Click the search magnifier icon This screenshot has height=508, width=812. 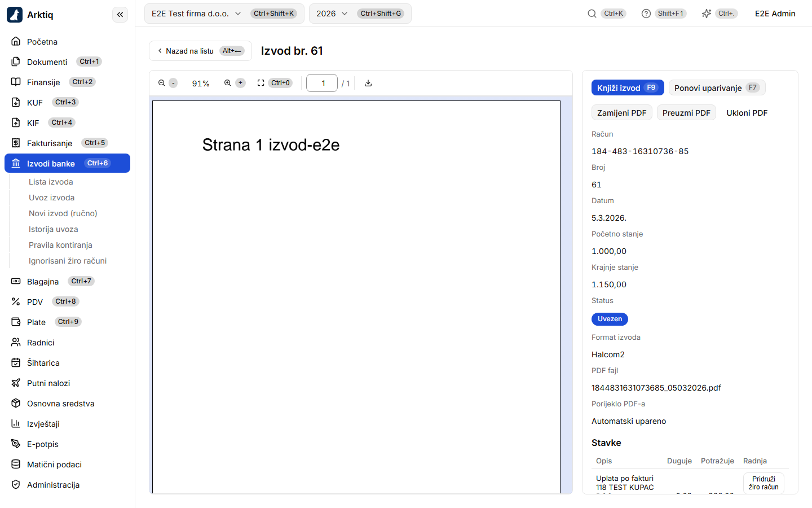[592, 14]
